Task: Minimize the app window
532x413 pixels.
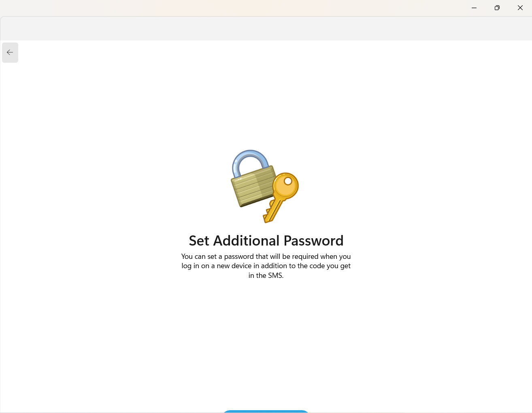Action: click(474, 8)
